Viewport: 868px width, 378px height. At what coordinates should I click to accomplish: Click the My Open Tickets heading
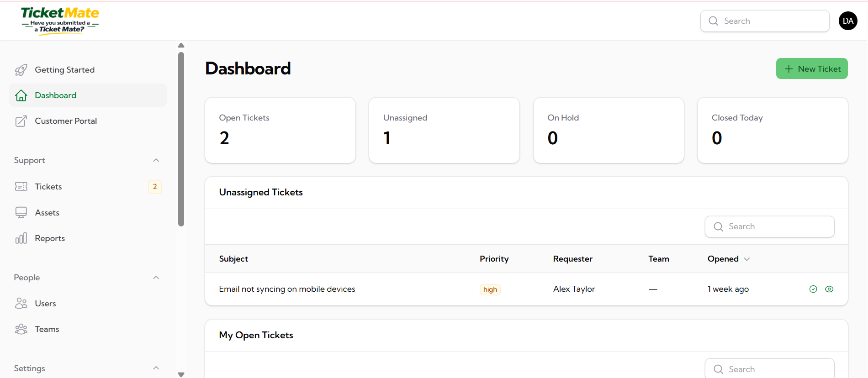click(256, 335)
